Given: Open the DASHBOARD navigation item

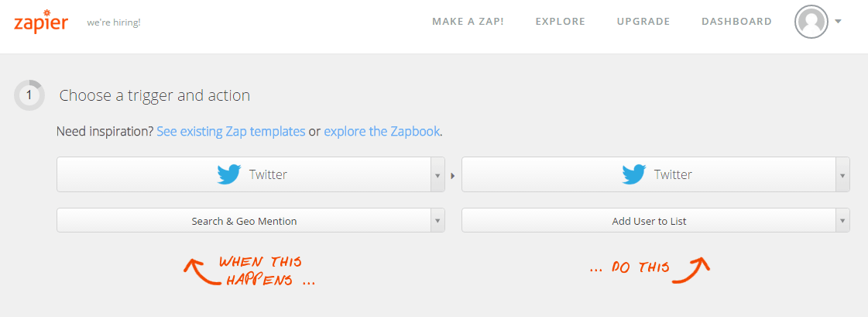Looking at the screenshot, I should [x=737, y=22].
